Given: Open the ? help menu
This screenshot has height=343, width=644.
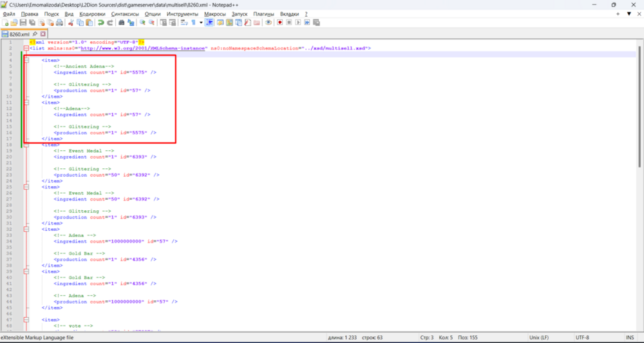Looking at the screenshot, I should [306, 14].
